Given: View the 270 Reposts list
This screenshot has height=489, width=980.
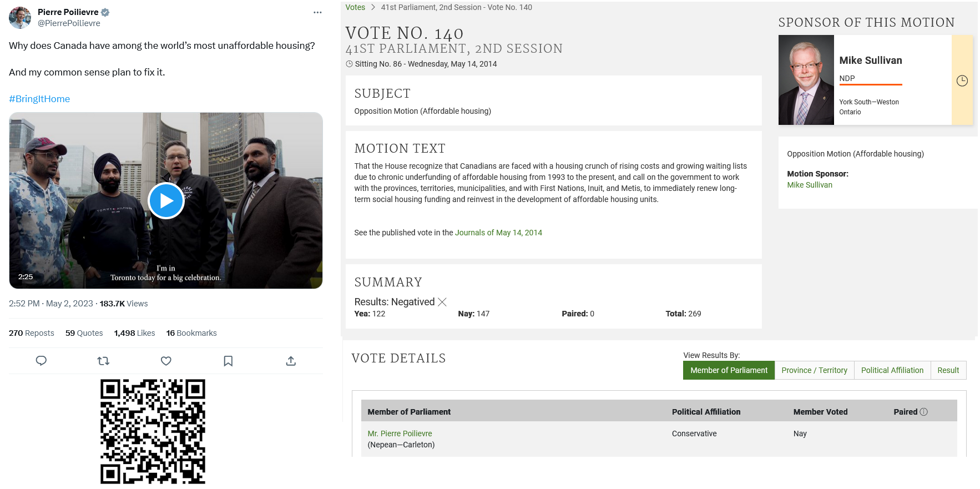Looking at the screenshot, I should pos(32,333).
